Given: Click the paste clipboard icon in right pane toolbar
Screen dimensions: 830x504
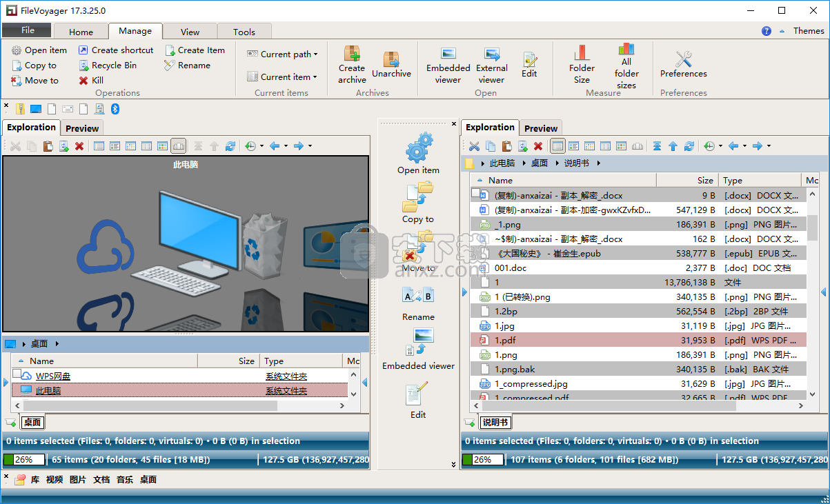Looking at the screenshot, I should point(506,146).
